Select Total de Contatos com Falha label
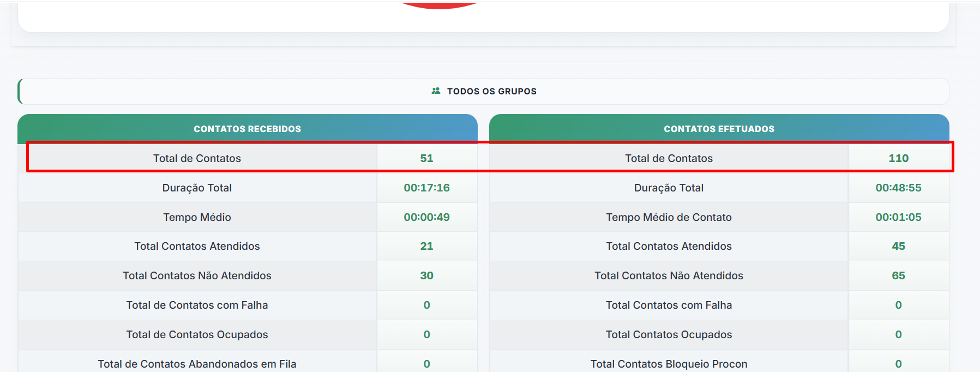Screen dimensions: 980x372 [x=197, y=305]
